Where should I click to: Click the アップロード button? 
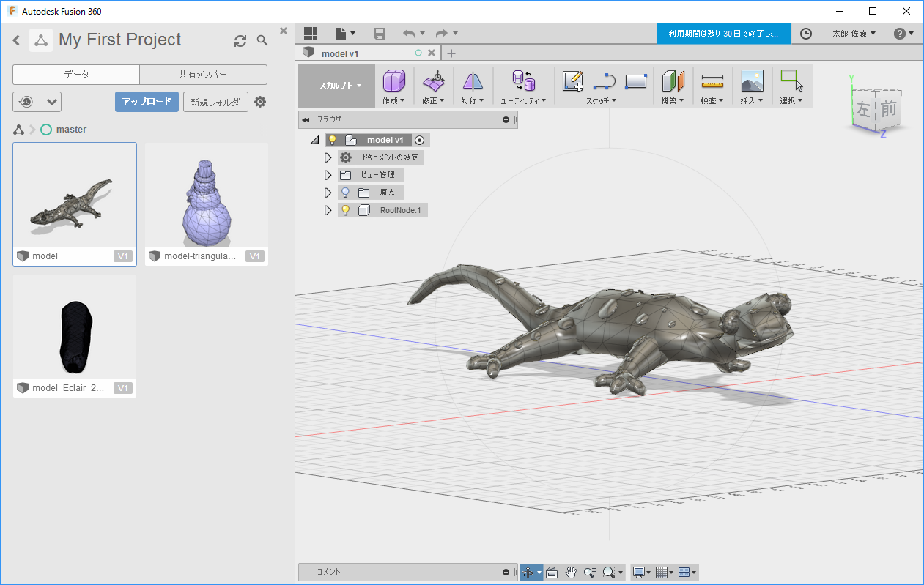click(x=147, y=102)
